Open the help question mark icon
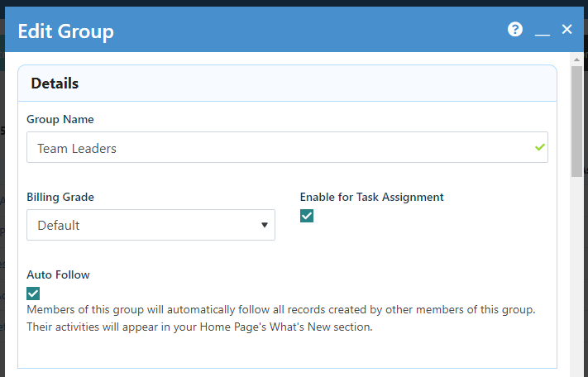588x377 pixels. 515,29
